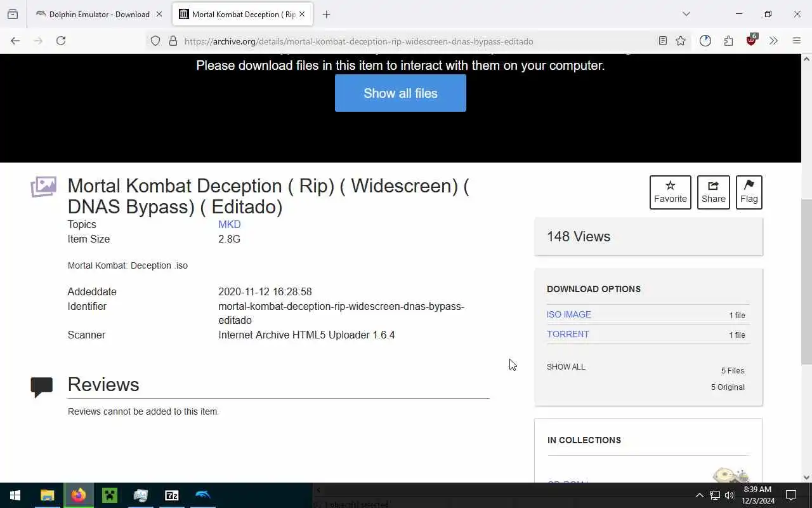Viewport: 812px width, 508px height.
Task: Open the network status tray icon
Action: tap(714, 495)
